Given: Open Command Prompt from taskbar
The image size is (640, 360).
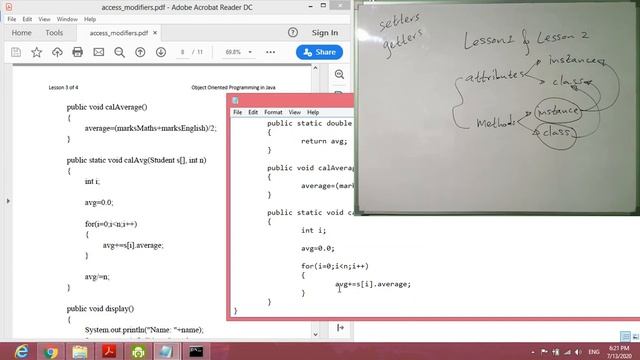Looking at the screenshot, I should pyautogui.click(x=196, y=351).
